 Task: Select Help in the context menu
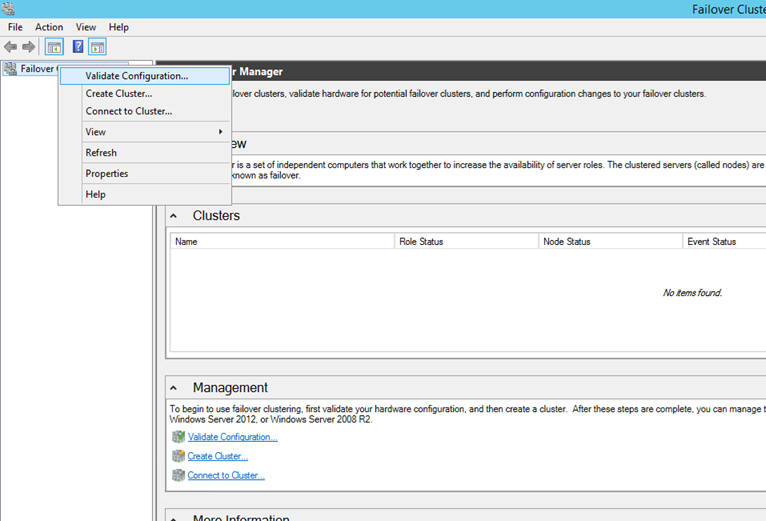(145, 195)
